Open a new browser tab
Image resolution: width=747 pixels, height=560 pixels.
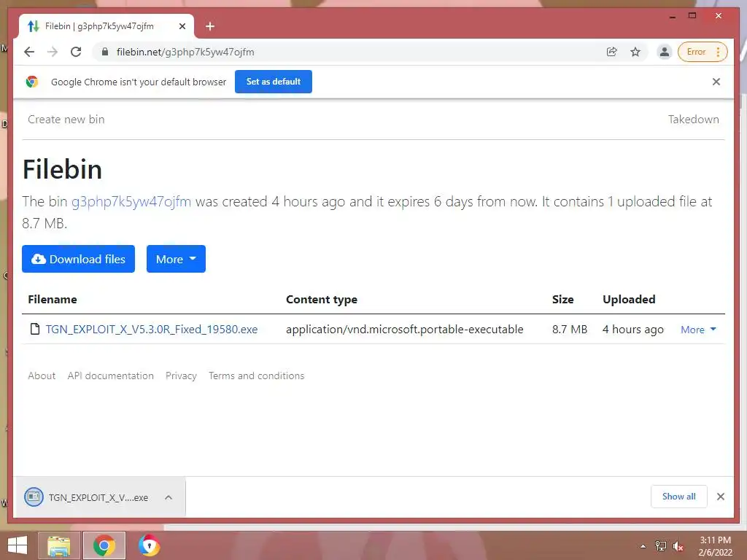click(x=210, y=26)
